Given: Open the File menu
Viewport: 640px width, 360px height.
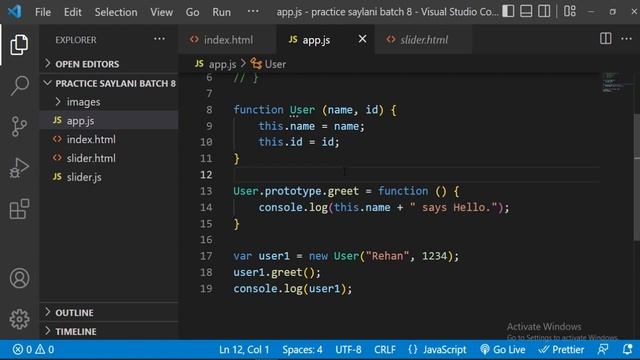Looking at the screenshot, I should (x=43, y=12).
